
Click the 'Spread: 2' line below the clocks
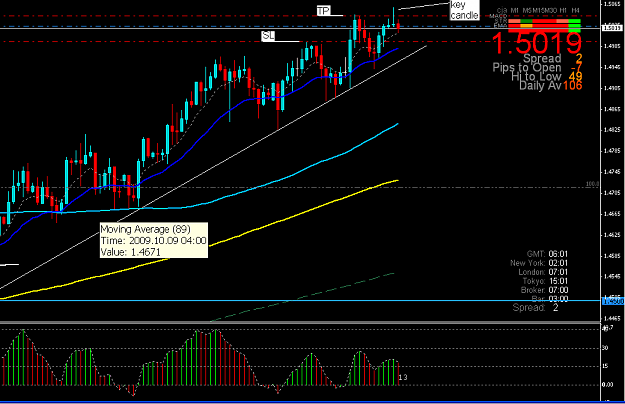coord(535,308)
